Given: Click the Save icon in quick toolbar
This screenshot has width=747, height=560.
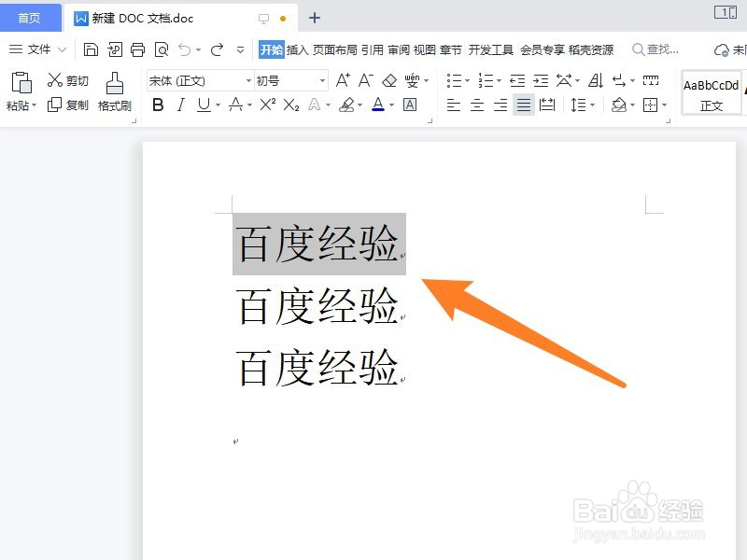Looking at the screenshot, I should pos(91,49).
